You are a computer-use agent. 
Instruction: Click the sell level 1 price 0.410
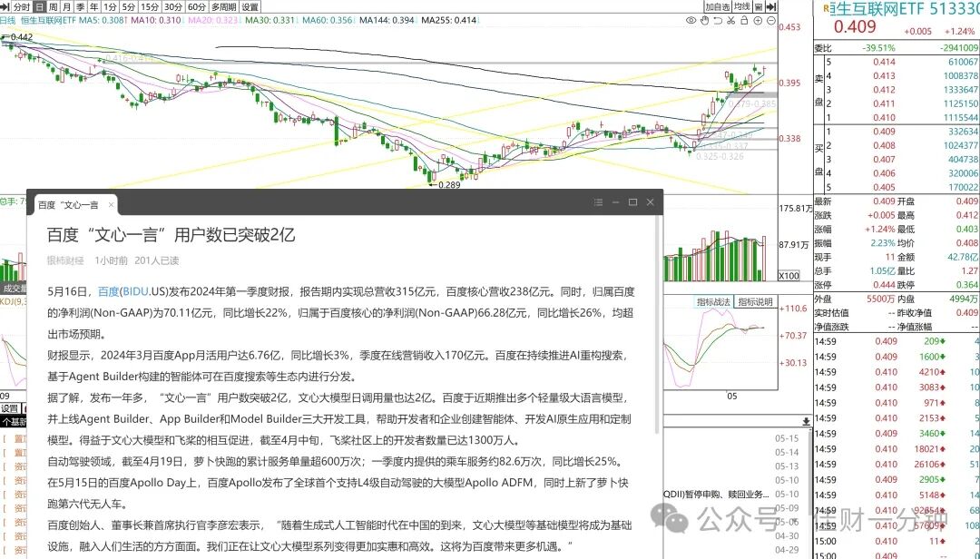pyautogui.click(x=884, y=118)
